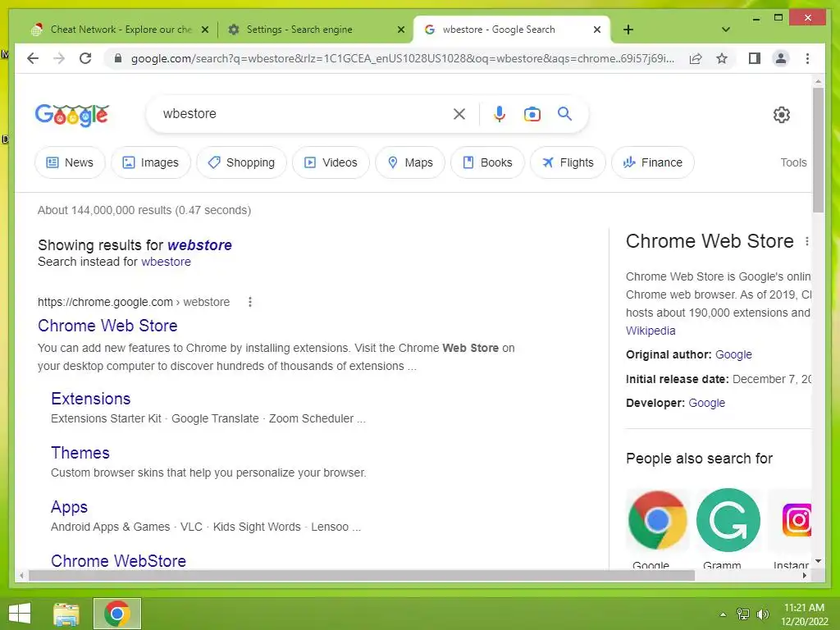Click the vertical scrollbar thumb

818,150
